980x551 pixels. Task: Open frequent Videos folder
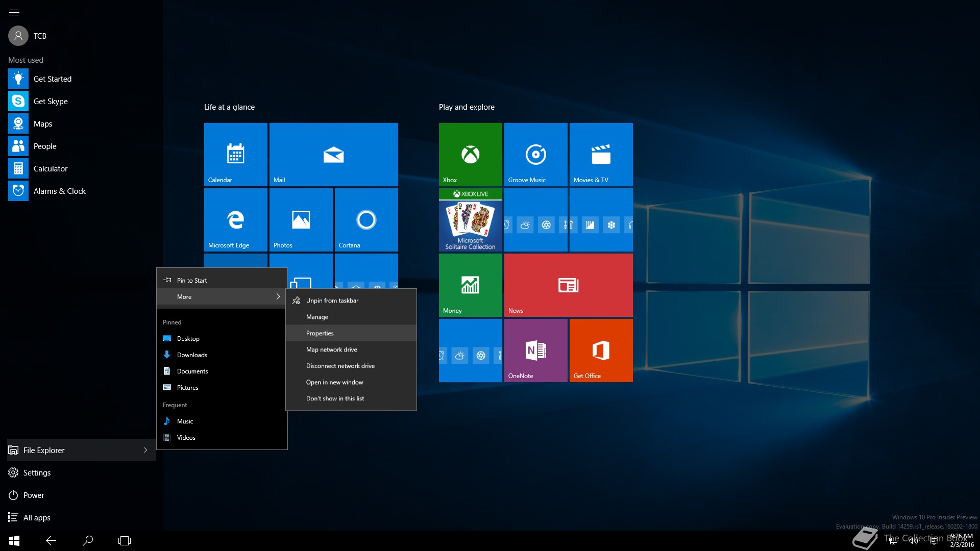(x=222, y=437)
